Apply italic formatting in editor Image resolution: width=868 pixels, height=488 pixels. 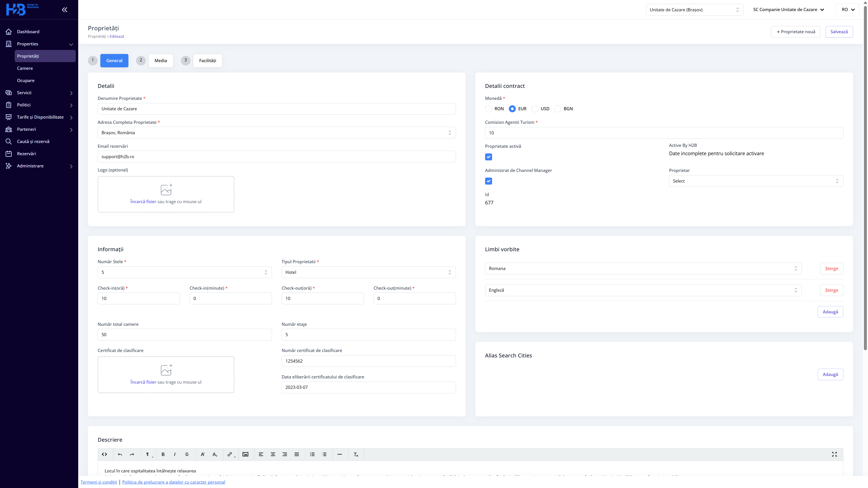point(175,454)
